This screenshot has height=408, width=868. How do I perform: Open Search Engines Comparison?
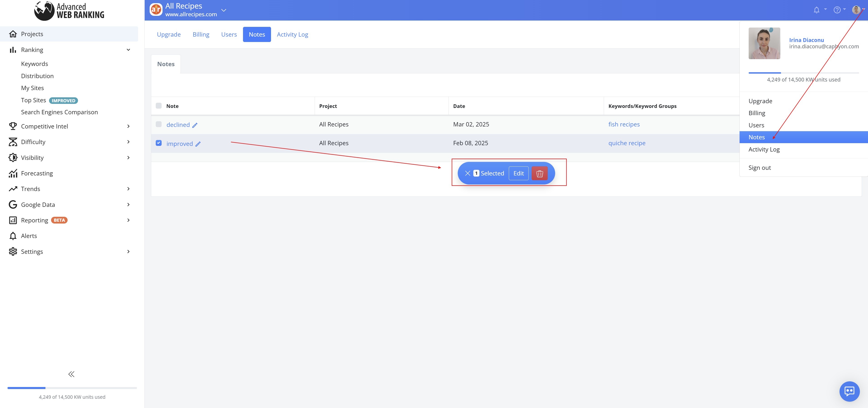pyautogui.click(x=59, y=112)
